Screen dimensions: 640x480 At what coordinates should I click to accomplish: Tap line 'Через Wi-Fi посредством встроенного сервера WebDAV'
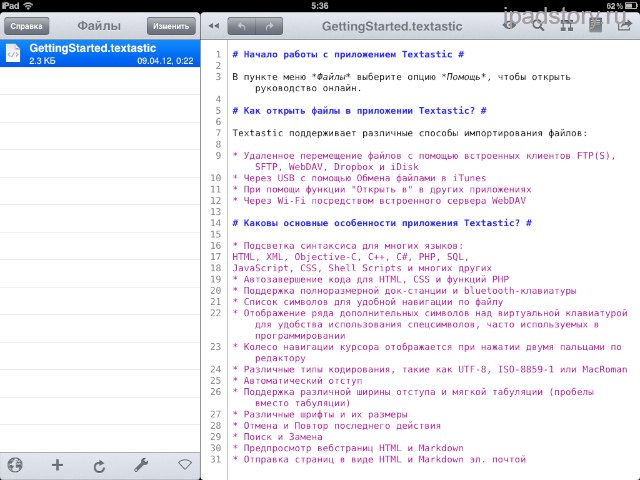coord(379,200)
